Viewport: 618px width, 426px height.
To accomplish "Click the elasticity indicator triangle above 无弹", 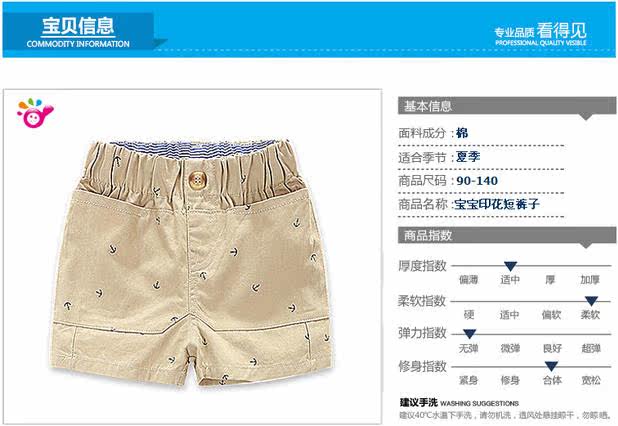I will (x=469, y=334).
